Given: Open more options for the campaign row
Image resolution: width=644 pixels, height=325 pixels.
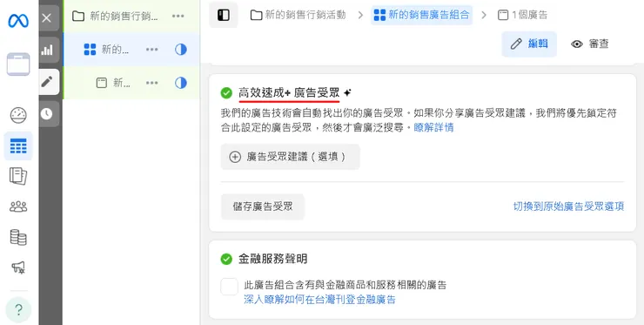Looking at the screenshot, I should [178, 16].
